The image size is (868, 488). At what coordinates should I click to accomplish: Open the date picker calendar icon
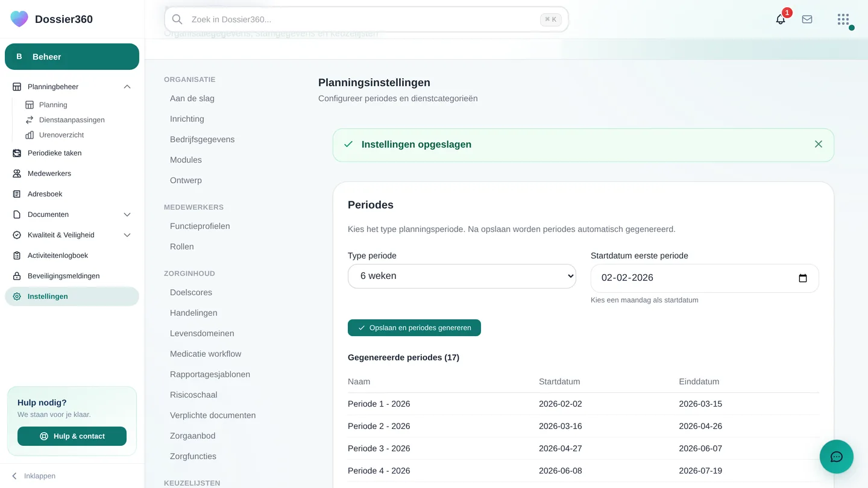click(x=803, y=278)
